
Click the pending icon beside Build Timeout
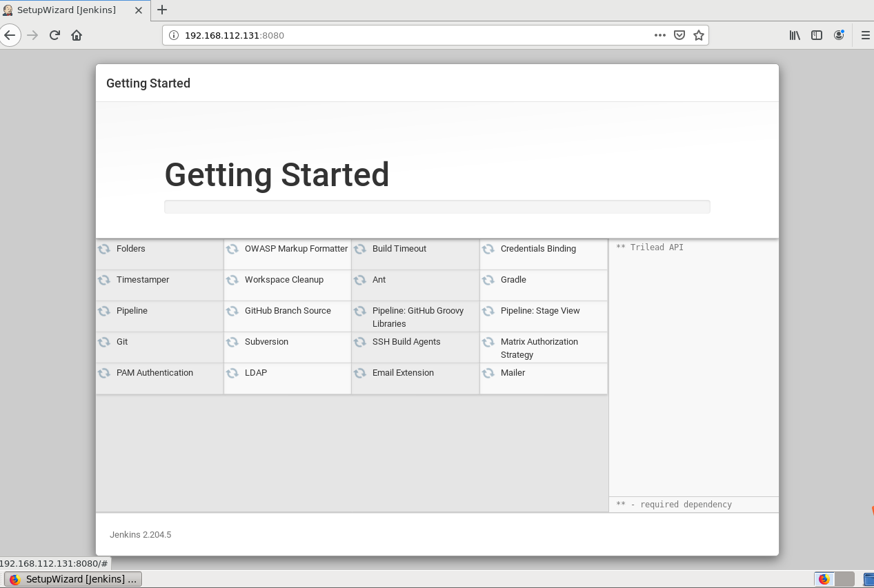360,249
